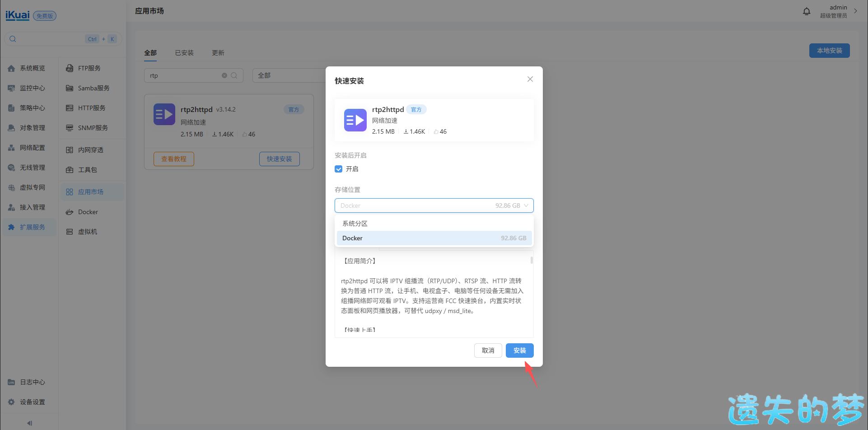Open 工具包 submenu item
The width and height of the screenshot is (868, 430).
click(x=92, y=170)
